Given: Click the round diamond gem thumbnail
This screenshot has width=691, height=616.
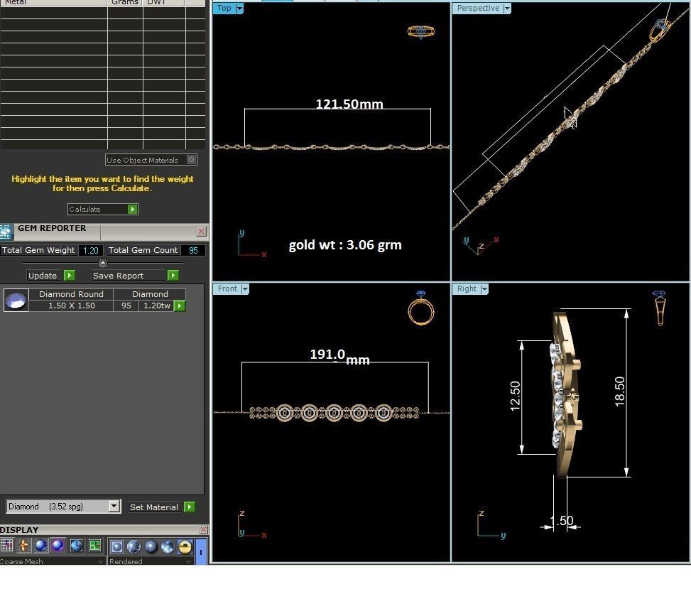Looking at the screenshot, I should (16, 301).
